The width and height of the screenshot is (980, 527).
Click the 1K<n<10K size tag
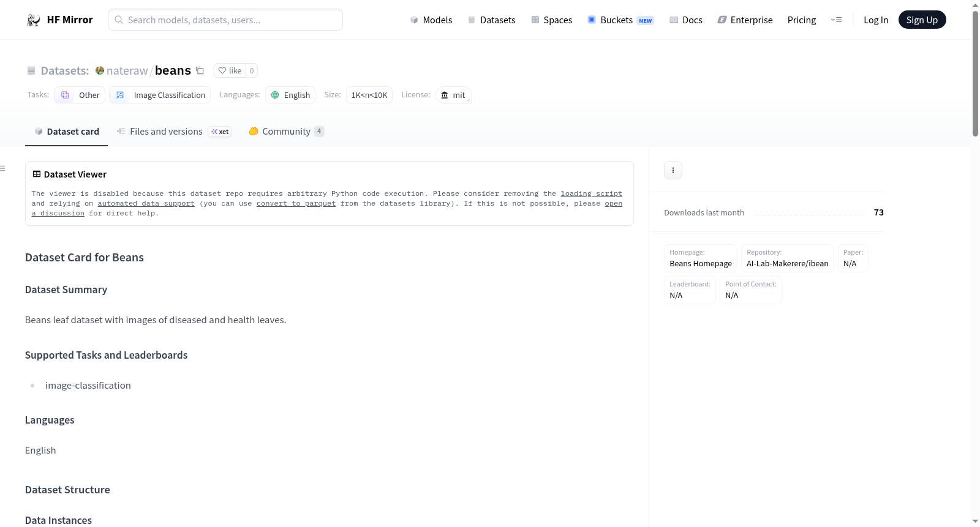369,95
